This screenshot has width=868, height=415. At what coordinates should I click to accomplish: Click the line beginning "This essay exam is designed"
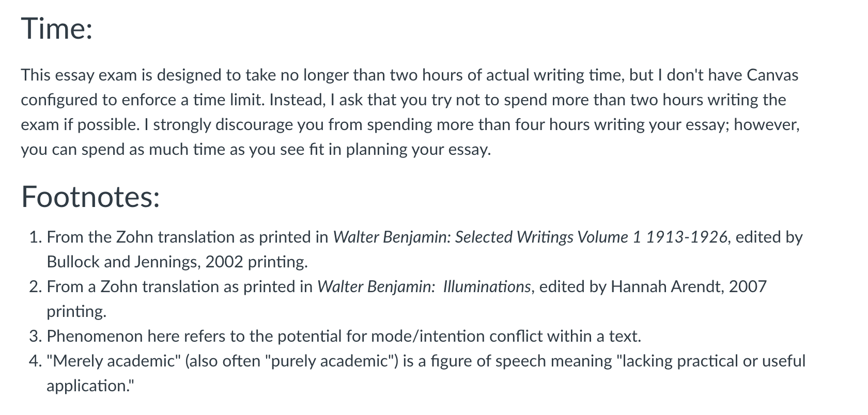coord(410,75)
